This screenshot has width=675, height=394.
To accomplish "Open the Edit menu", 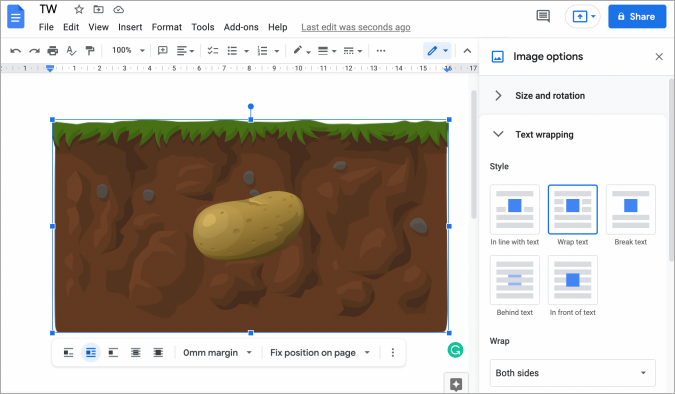I will pos(71,27).
